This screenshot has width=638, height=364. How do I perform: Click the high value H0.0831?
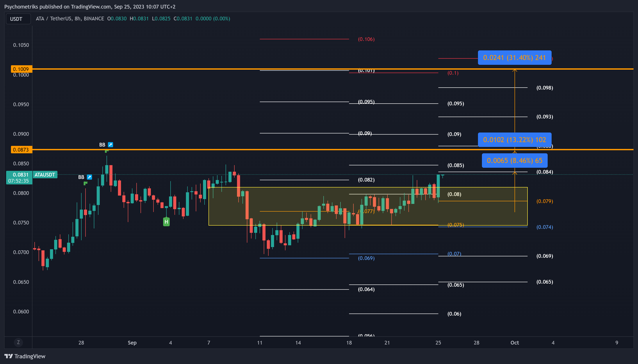[x=139, y=18]
